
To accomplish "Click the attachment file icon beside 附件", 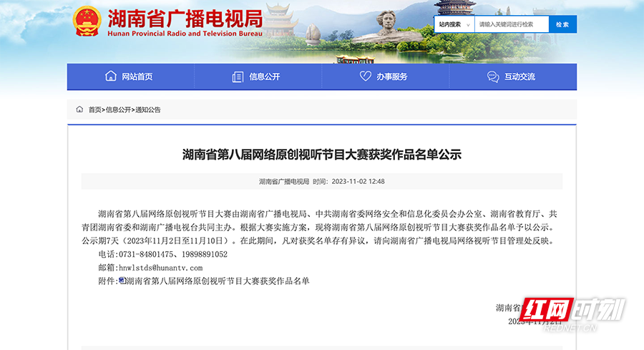I will click(x=122, y=281).
